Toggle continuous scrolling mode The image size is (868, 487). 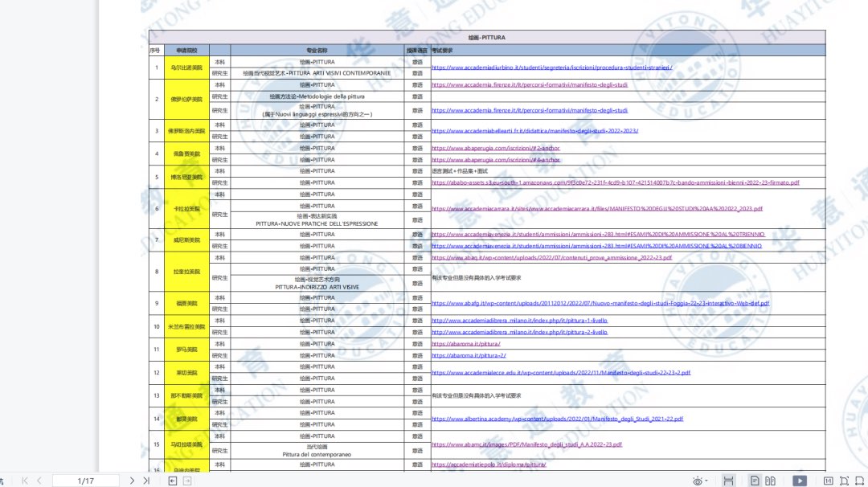click(728, 481)
